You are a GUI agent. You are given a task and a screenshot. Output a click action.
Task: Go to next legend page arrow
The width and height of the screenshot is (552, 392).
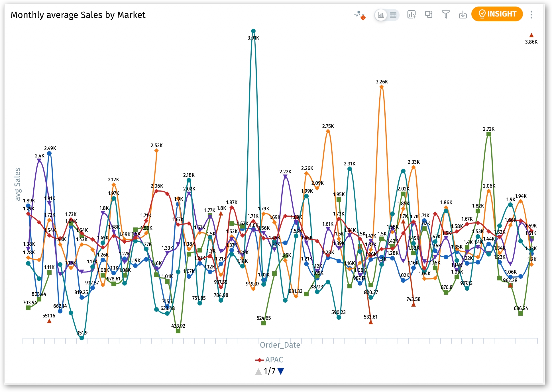281,371
